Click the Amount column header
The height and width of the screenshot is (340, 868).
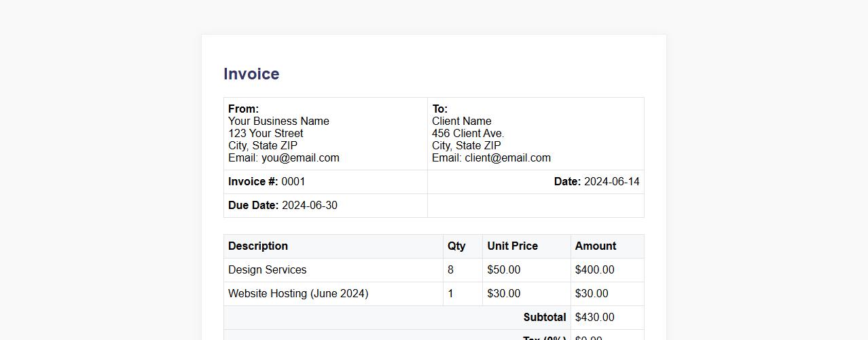(607, 246)
